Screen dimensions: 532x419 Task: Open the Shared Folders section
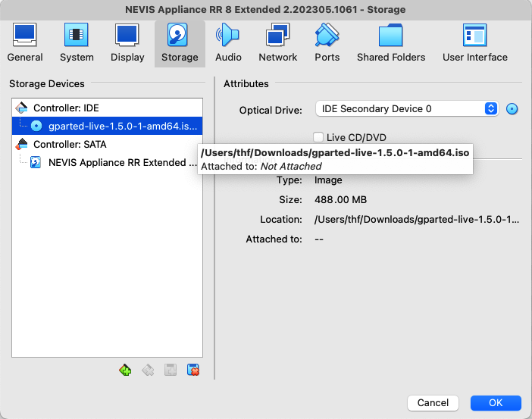(x=391, y=43)
